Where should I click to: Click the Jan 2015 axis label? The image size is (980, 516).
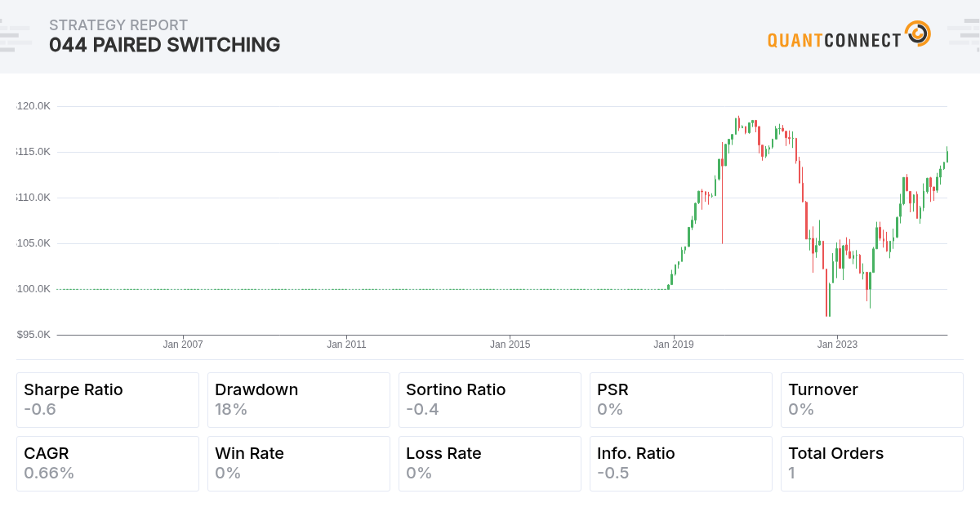[510, 345]
